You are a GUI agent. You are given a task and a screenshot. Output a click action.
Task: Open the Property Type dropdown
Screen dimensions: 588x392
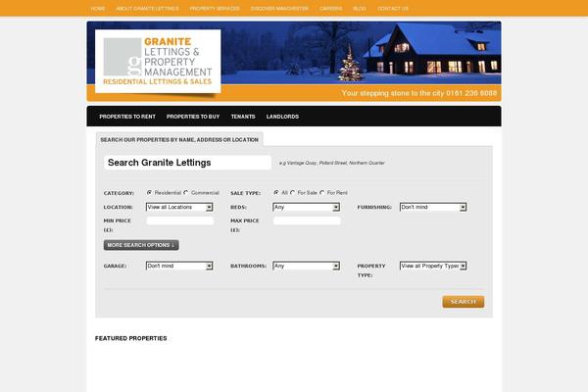coord(433,266)
